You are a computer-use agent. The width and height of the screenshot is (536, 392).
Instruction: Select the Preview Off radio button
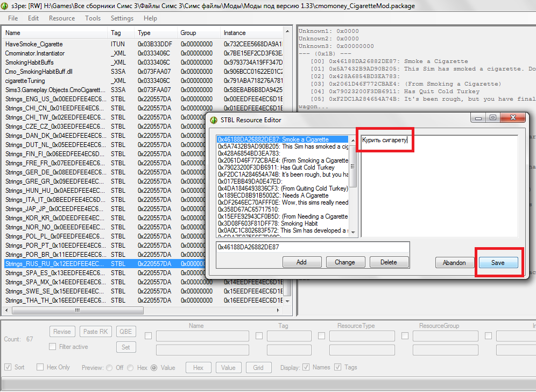110,368
